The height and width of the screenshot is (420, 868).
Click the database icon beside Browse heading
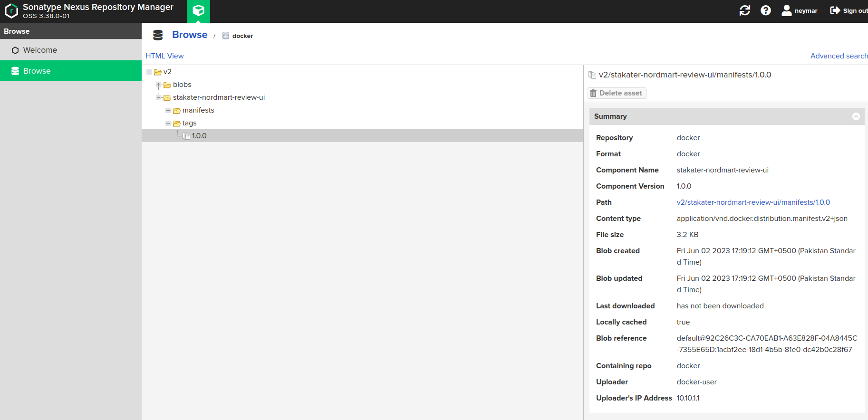tap(158, 35)
